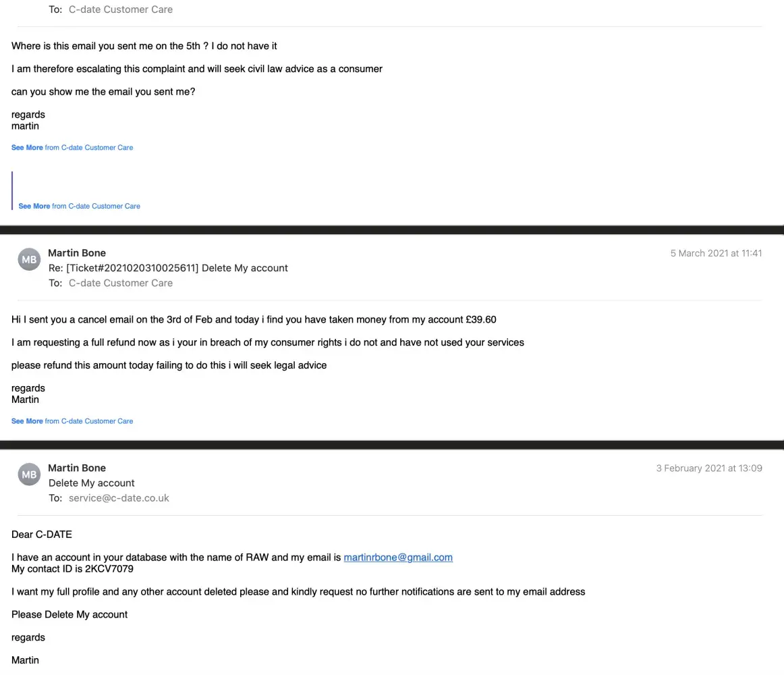784x675 pixels.
Task: Click the MB avatar on the 5 March email
Action: pos(29,259)
